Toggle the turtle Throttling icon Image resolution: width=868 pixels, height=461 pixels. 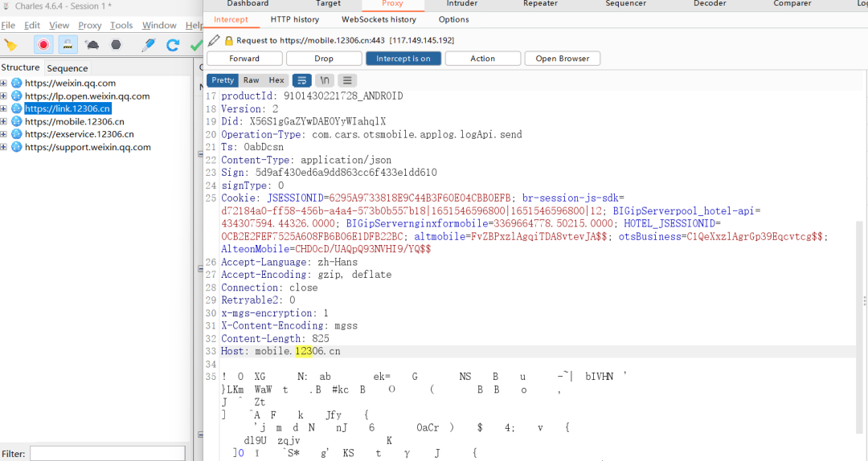click(x=92, y=45)
